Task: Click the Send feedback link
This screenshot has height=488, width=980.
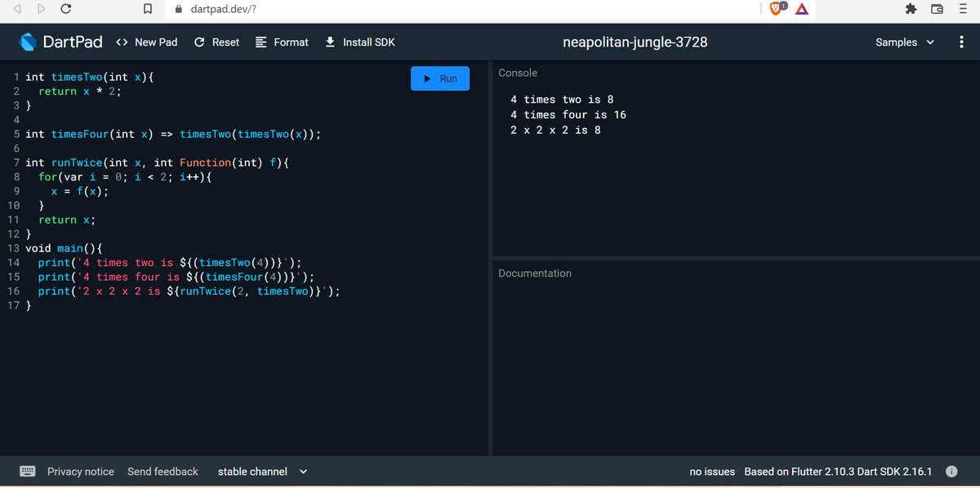Action: point(163,472)
